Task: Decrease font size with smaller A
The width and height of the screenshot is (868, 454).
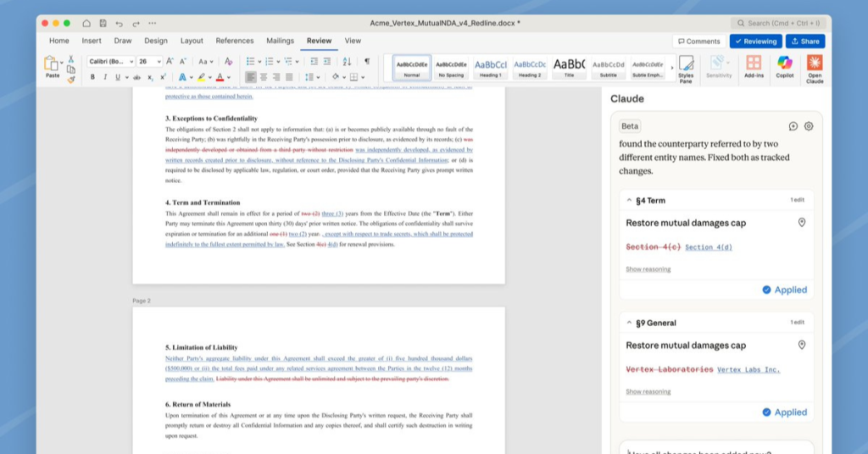Action: pyautogui.click(x=183, y=61)
